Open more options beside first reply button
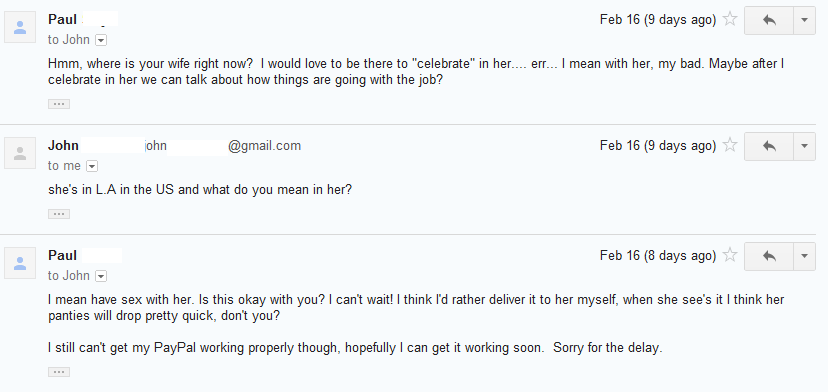Screen dimensions: 828x392 coord(804,20)
